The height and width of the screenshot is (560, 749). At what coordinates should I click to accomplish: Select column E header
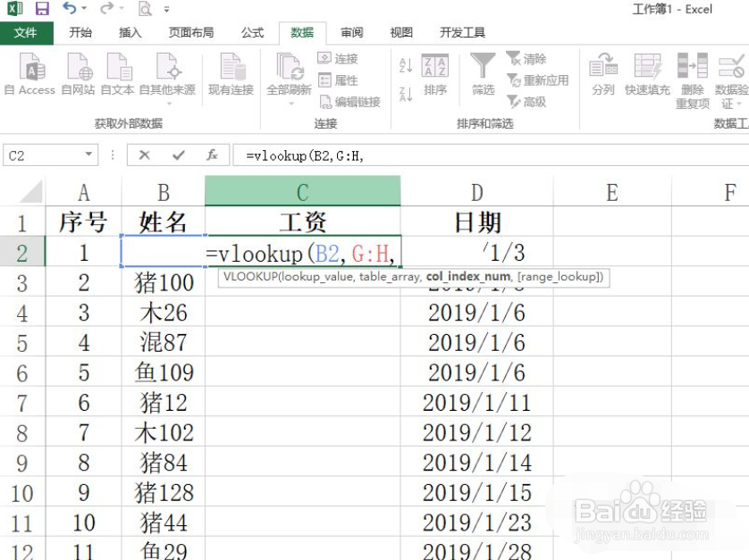[x=612, y=192]
